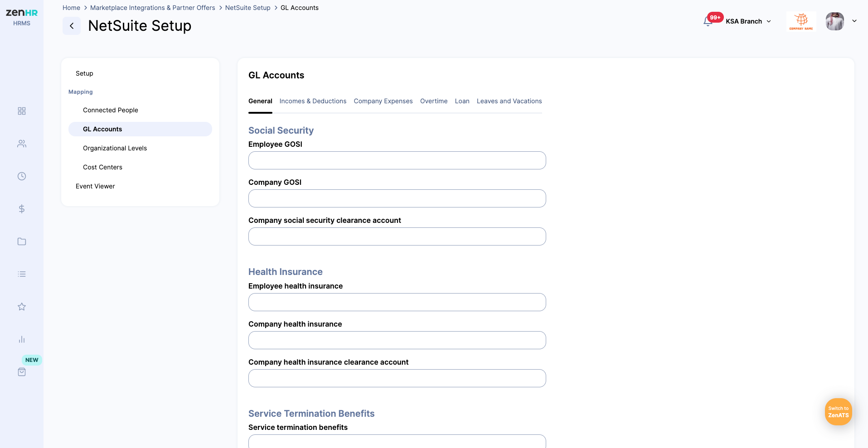Focus the Employee GOSI input field
Image resolution: width=868 pixels, height=448 pixels.
tap(397, 160)
